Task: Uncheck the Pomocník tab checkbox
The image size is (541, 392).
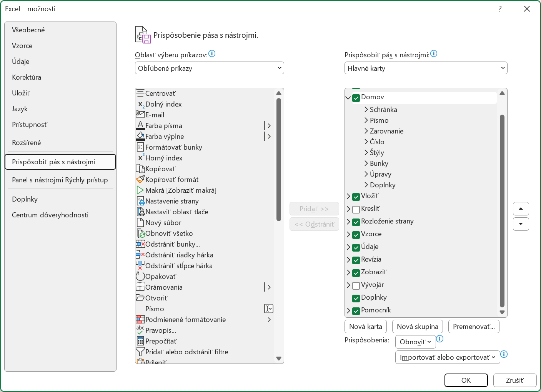Action: pyautogui.click(x=356, y=311)
